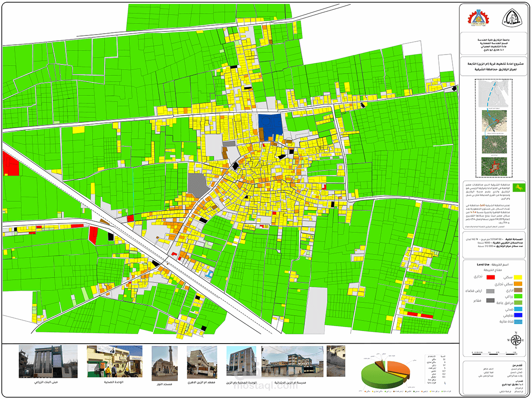Click the large gray cemetery block on map
Screen dimensions: 532x399
pos(197,185)
